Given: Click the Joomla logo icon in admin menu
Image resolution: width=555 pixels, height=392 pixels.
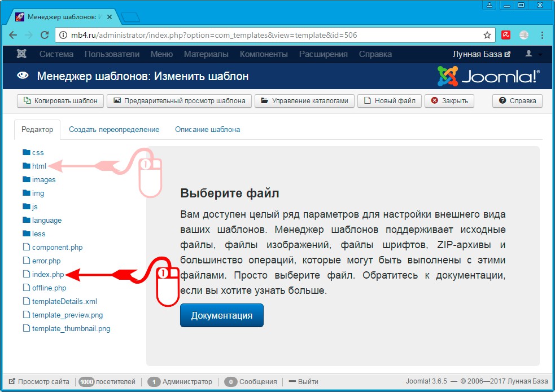Looking at the screenshot, I should (21, 54).
